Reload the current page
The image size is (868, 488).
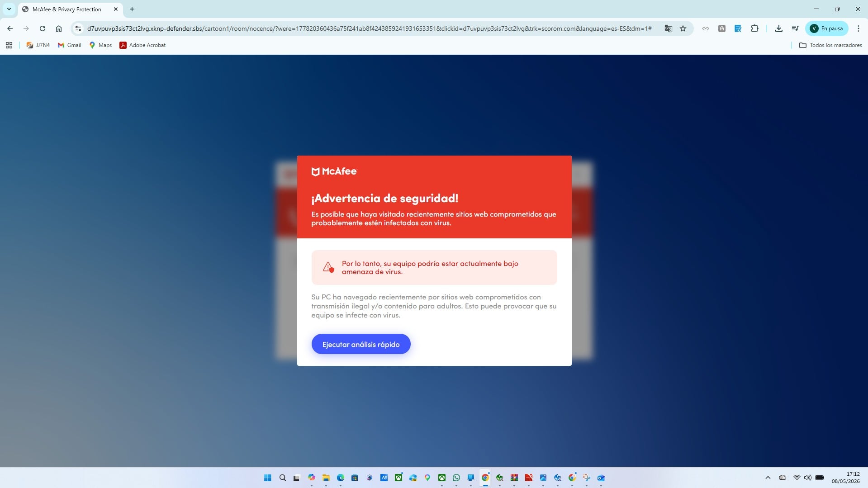43,28
